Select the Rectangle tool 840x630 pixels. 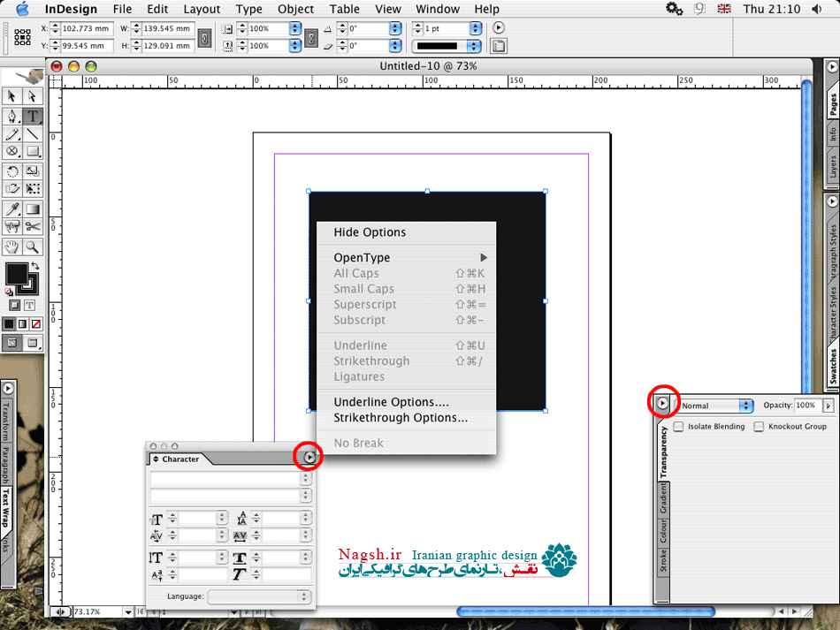[32, 151]
